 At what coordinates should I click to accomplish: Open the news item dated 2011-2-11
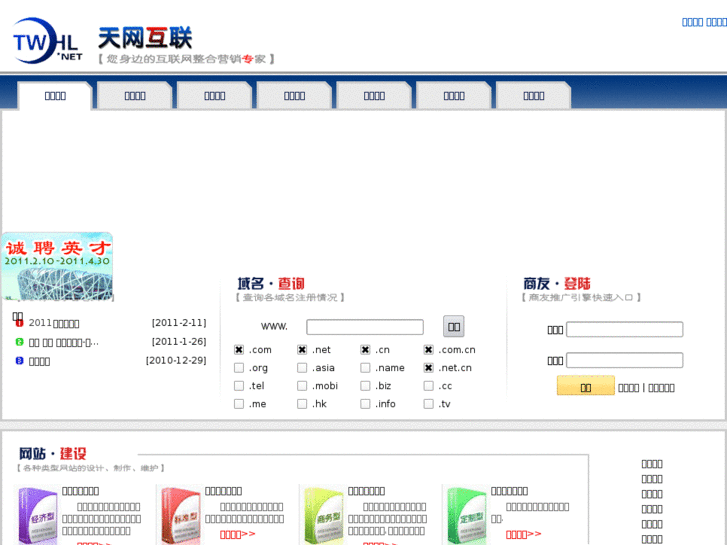pyautogui.click(x=54, y=323)
